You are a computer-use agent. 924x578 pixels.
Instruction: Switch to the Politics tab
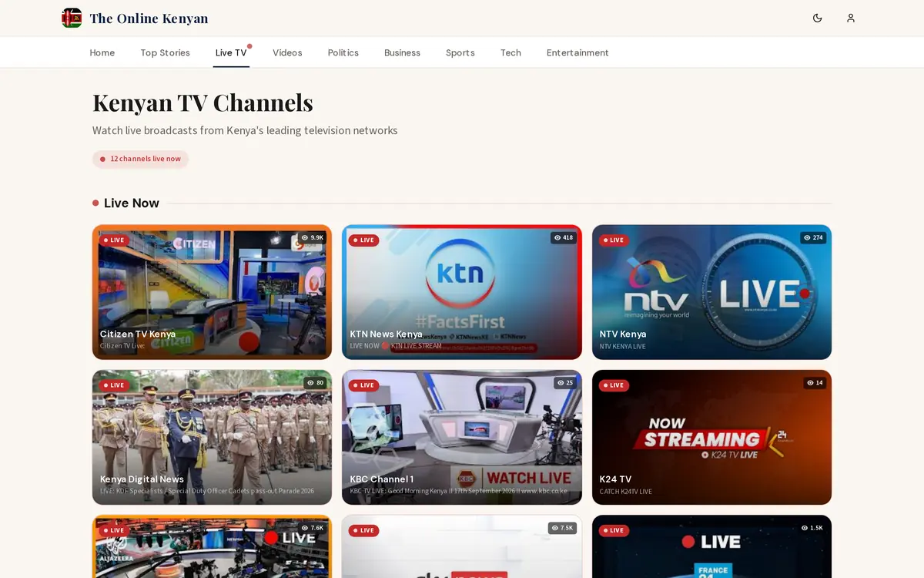343,53
